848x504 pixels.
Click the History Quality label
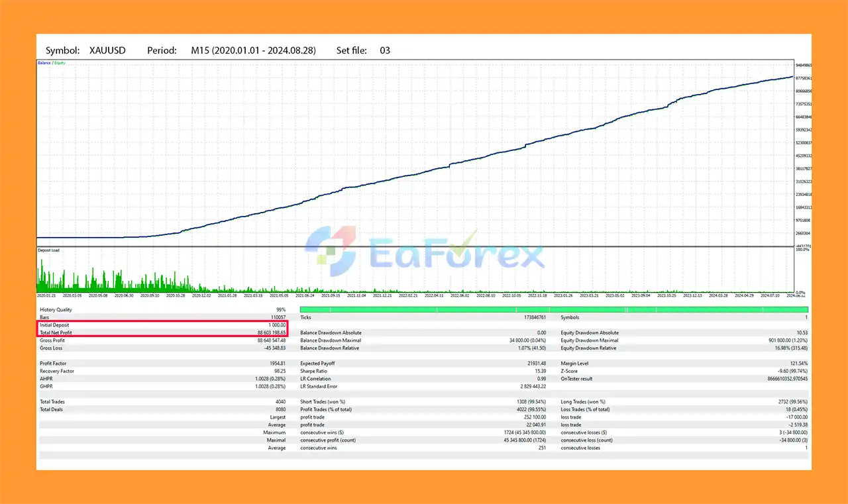pos(56,310)
